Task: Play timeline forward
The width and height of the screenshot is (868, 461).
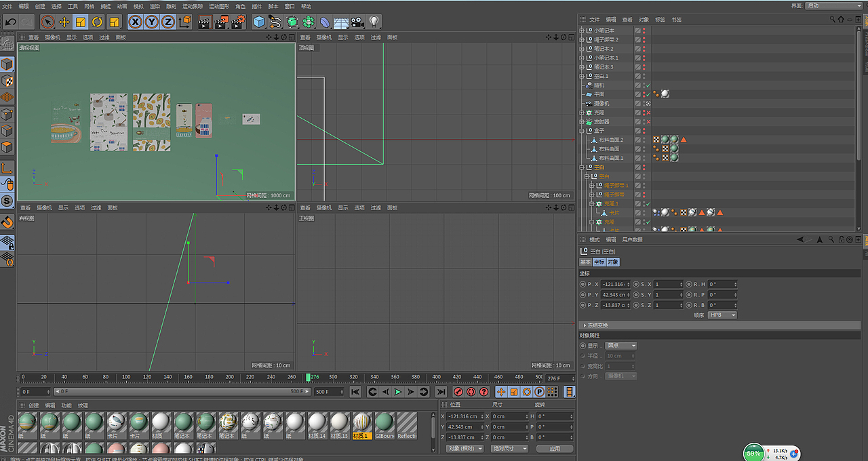Action: point(398,392)
